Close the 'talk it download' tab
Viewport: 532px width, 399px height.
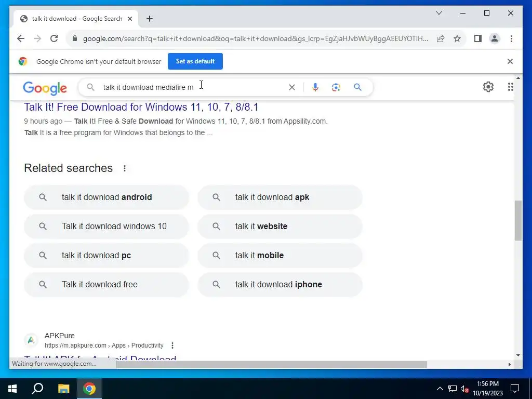(129, 19)
